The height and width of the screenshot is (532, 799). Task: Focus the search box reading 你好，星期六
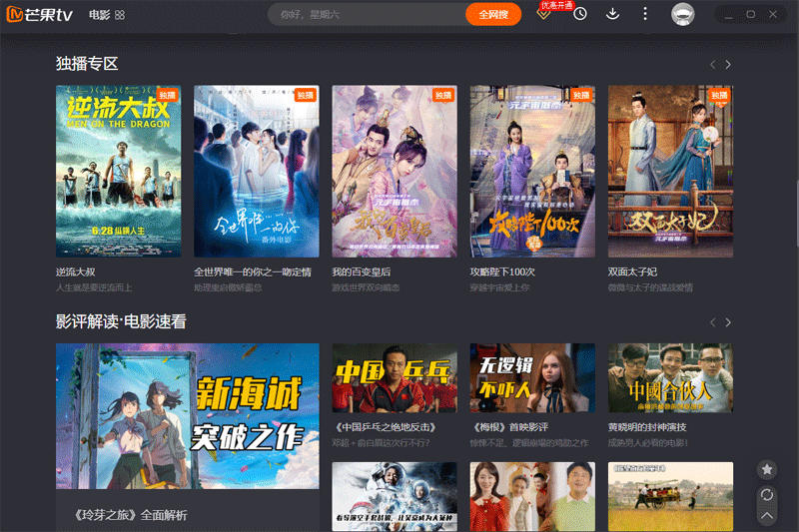tap(367, 14)
